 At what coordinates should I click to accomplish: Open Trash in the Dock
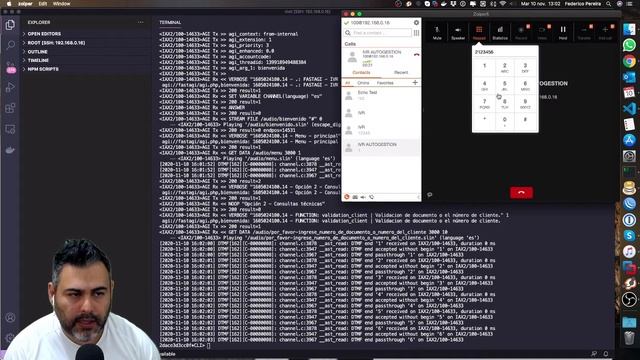(629, 338)
